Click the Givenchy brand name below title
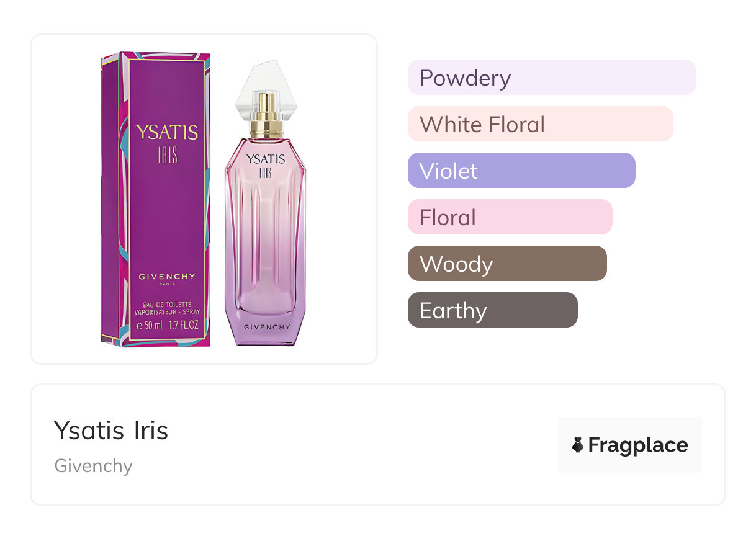 94,466
